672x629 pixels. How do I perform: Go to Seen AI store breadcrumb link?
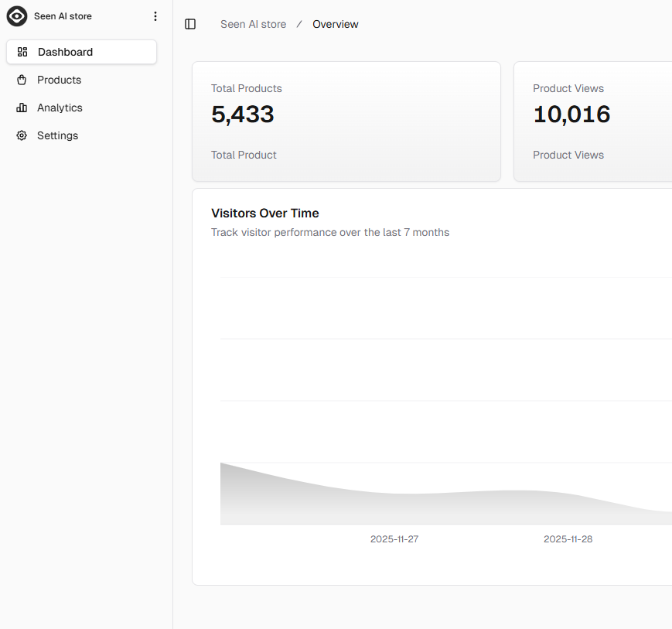(x=253, y=24)
